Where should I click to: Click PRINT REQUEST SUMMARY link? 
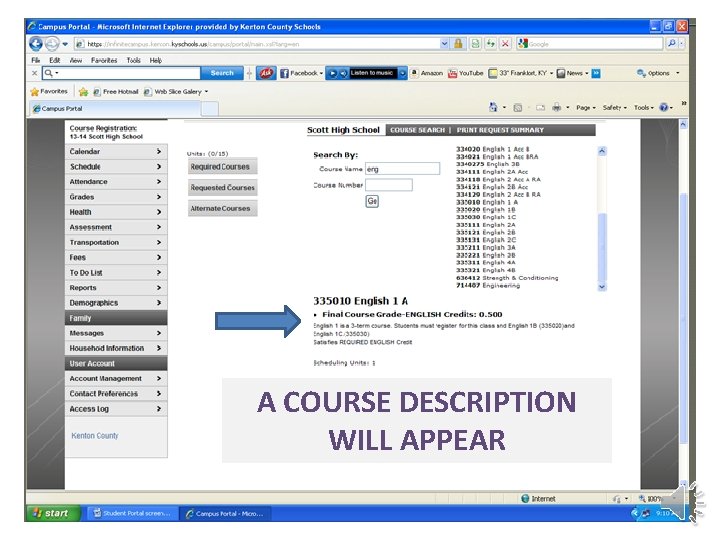(500, 130)
